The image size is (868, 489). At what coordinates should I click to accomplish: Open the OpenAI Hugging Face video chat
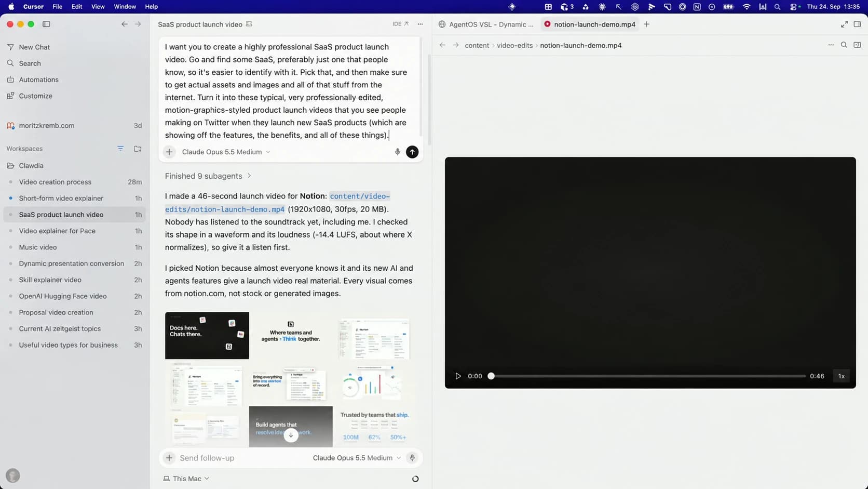(x=75, y=296)
